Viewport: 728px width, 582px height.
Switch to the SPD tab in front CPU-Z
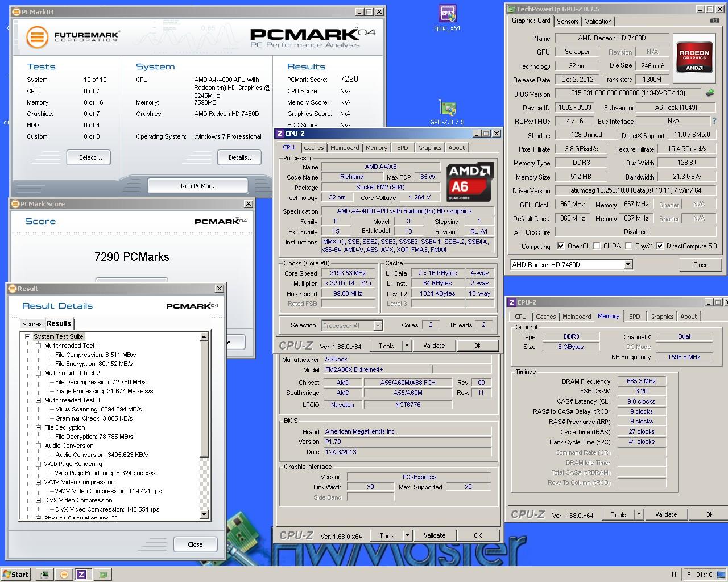(x=403, y=148)
